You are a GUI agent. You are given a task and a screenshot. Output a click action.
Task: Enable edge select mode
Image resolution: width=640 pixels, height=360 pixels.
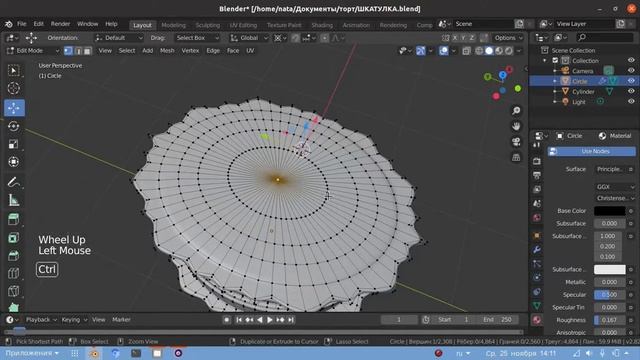click(x=78, y=51)
